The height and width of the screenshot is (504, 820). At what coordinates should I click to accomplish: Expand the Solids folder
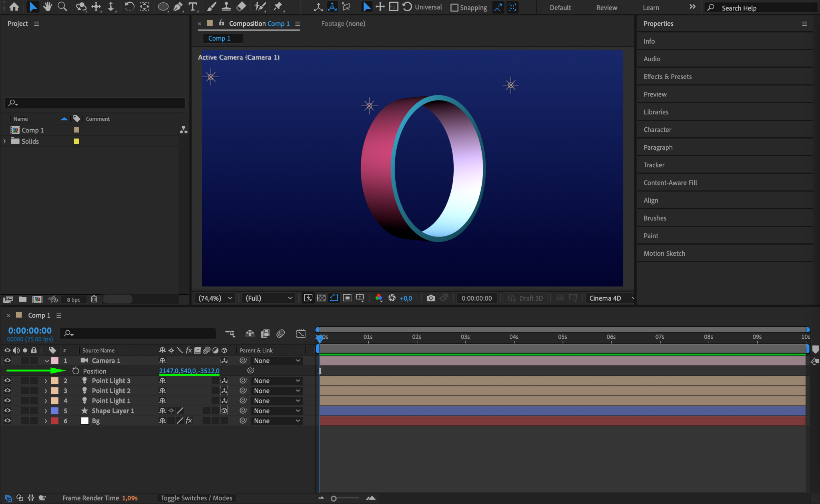point(4,141)
